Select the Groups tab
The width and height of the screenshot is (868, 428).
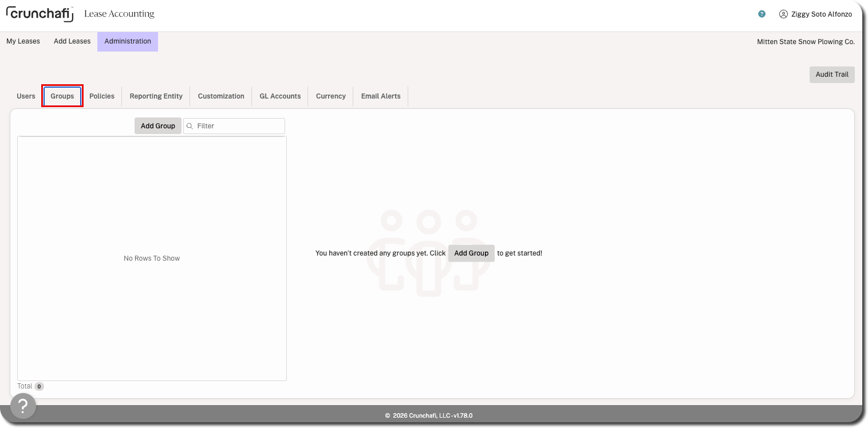[62, 96]
